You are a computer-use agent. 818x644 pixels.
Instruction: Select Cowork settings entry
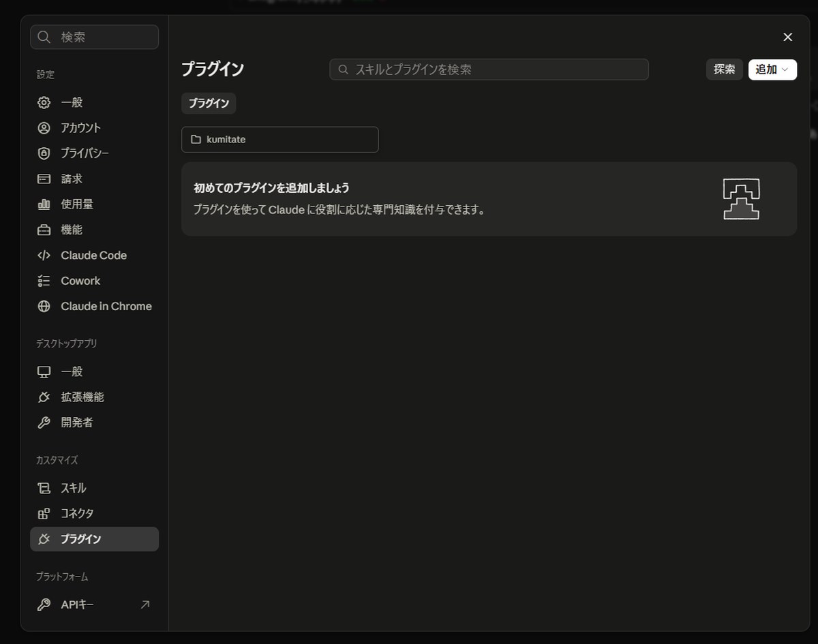point(94,281)
